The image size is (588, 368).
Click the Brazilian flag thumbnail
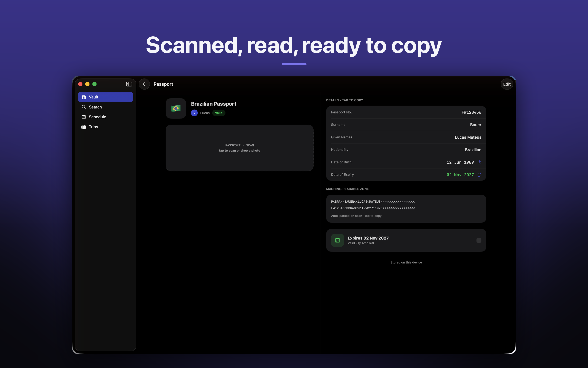[x=176, y=108]
